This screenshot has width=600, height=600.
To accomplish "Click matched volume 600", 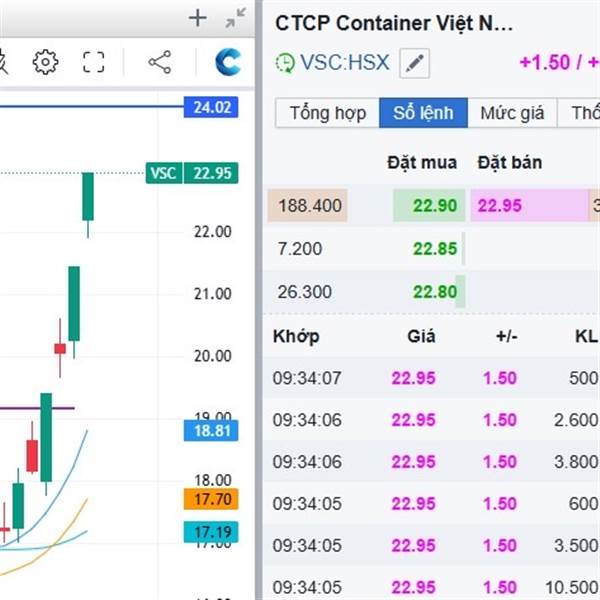I will coord(583,504).
